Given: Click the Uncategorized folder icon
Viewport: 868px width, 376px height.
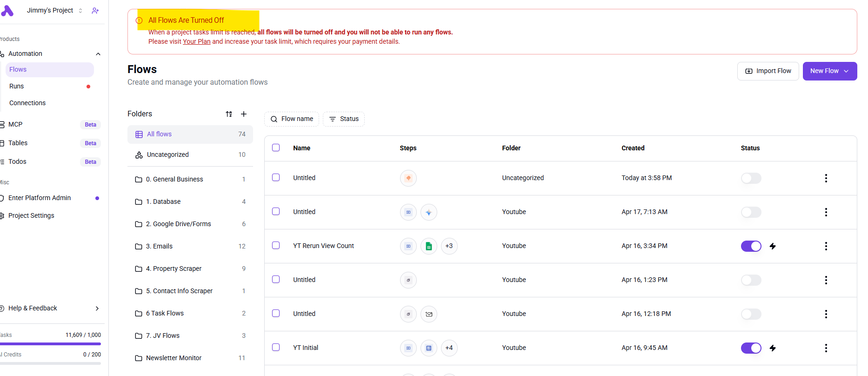Looking at the screenshot, I should click(x=139, y=155).
